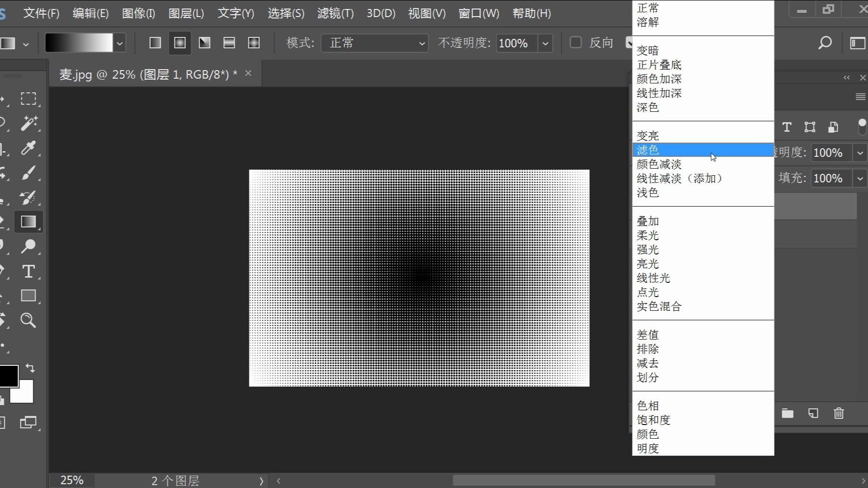This screenshot has height=488, width=868.
Task: Select the Brush tool
Action: click(28, 172)
